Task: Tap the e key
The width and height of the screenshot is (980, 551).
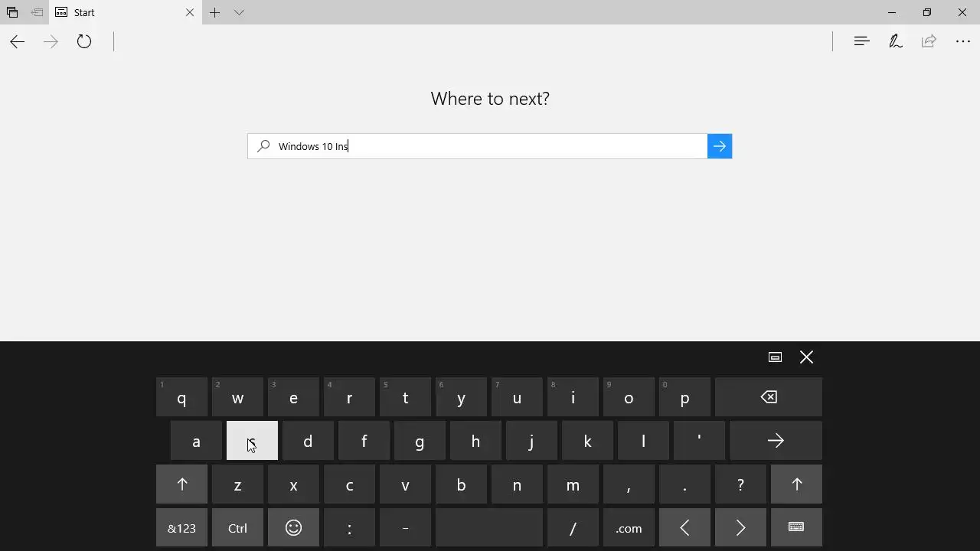Action: (293, 397)
